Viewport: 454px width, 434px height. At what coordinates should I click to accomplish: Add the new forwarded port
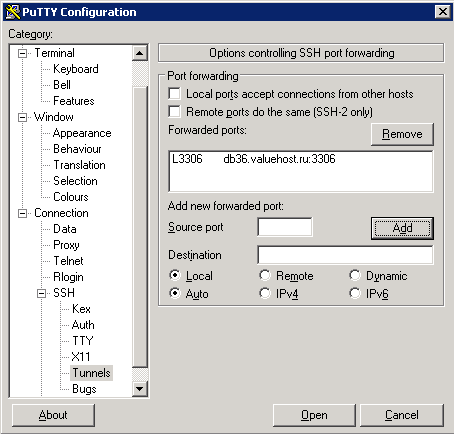point(402,228)
